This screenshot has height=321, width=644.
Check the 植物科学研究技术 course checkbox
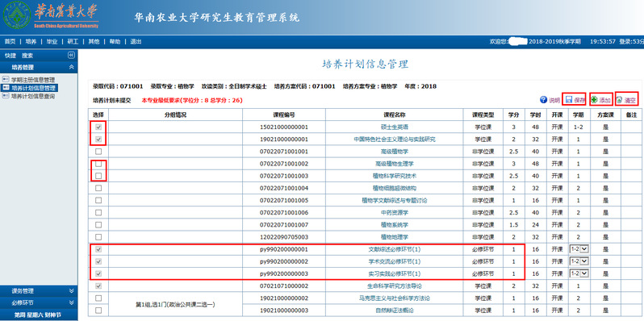point(98,176)
